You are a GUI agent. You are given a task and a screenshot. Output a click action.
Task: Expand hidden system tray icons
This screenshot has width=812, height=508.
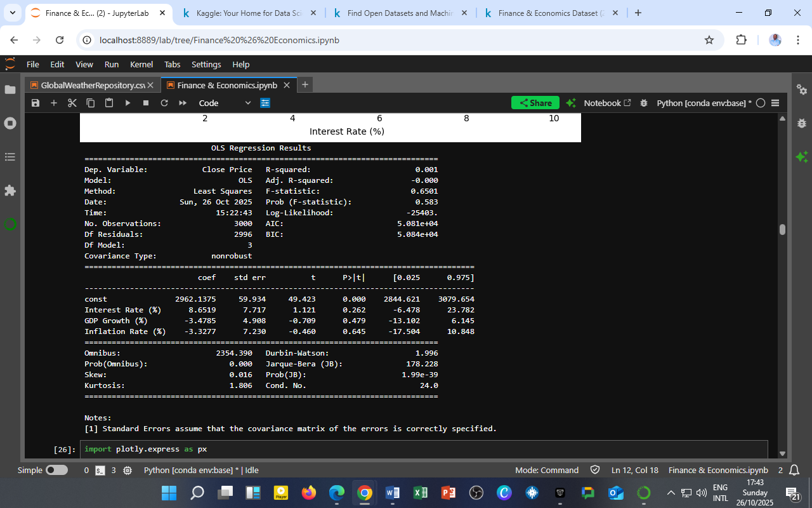pos(671,493)
